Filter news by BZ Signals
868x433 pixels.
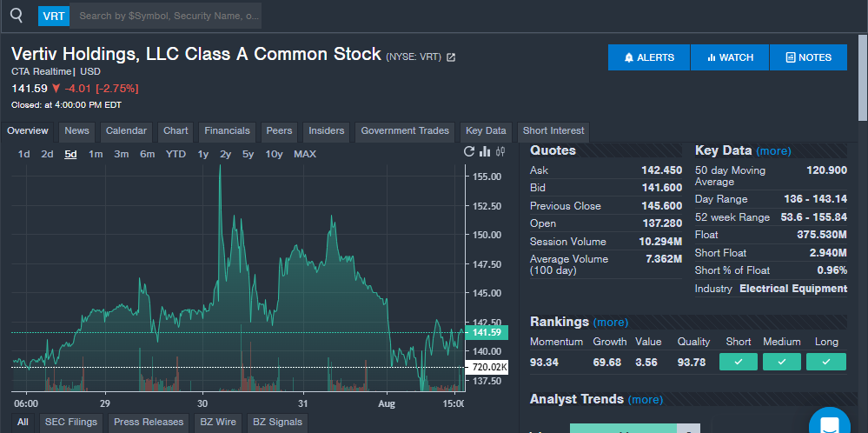277,423
